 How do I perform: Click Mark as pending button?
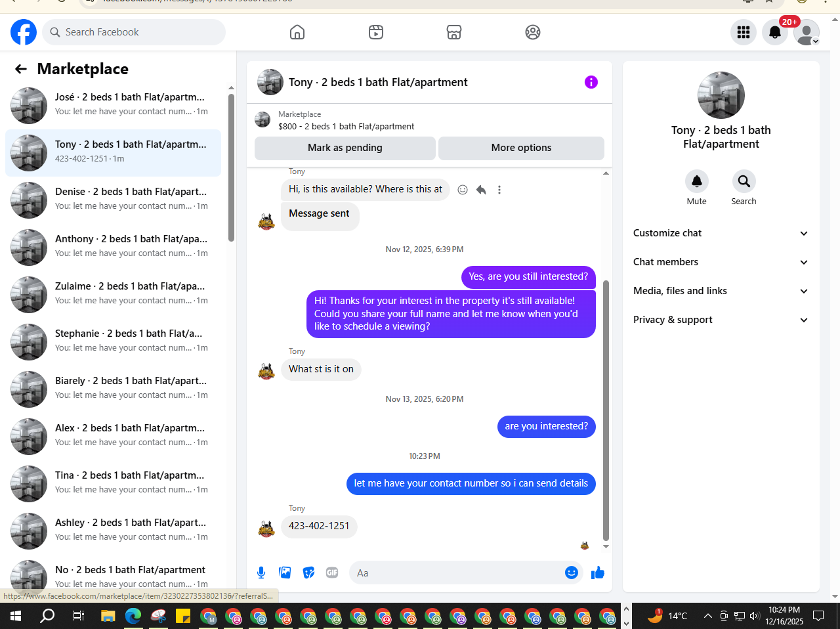tap(345, 148)
